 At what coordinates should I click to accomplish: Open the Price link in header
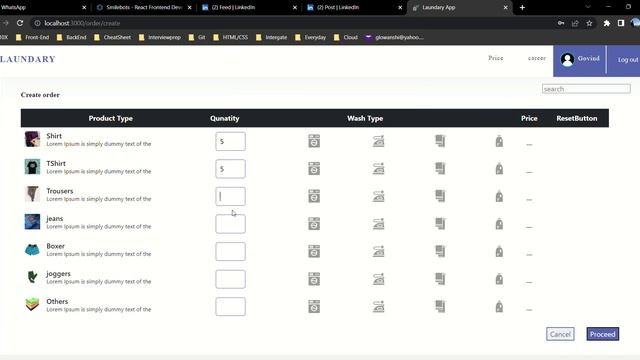click(496, 58)
